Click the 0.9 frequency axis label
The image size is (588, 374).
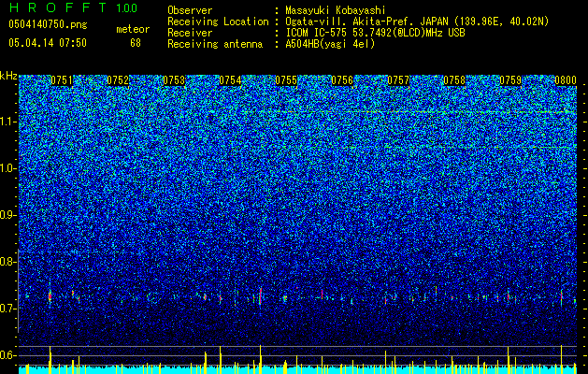(7, 215)
